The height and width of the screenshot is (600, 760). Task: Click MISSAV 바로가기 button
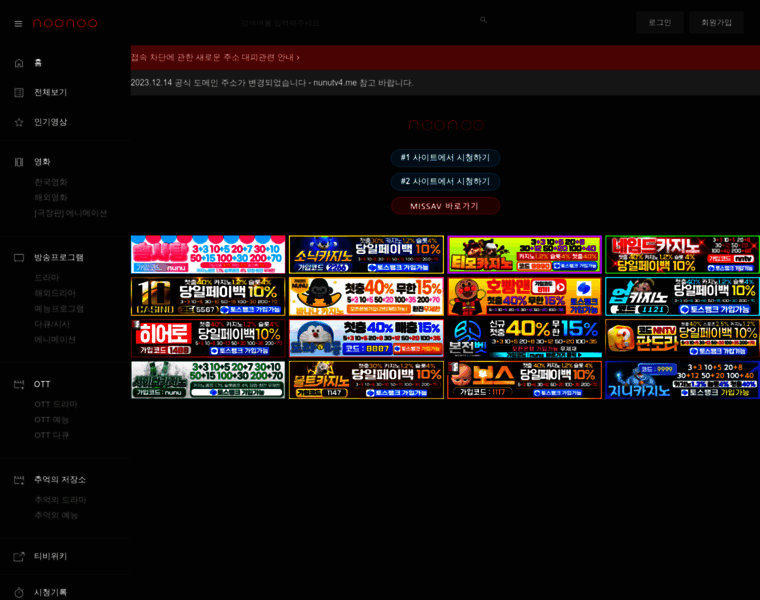[x=445, y=206]
